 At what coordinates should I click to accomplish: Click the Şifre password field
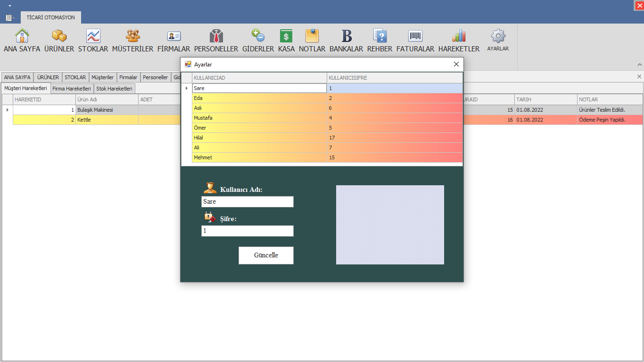[248, 231]
